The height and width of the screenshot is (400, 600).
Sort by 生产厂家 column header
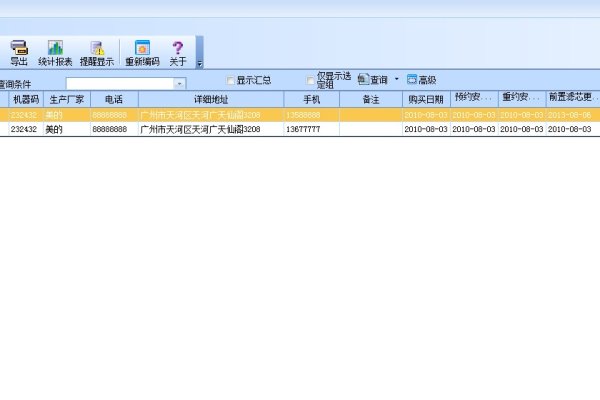[67, 100]
